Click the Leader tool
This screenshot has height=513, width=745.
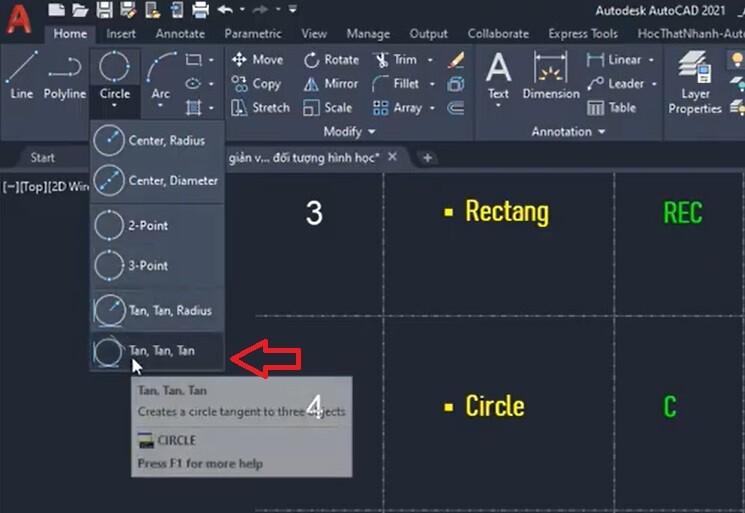[615, 84]
